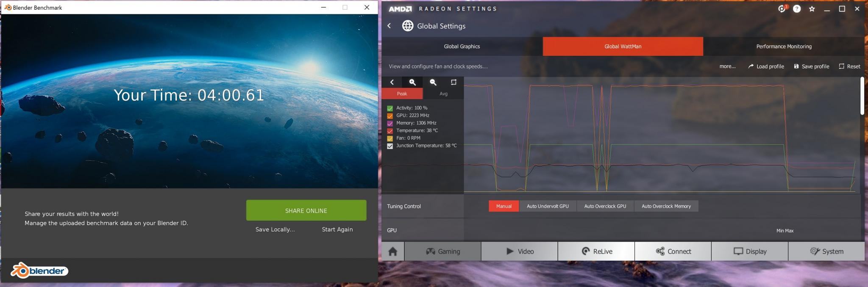868x287 pixels.
Task: Click the Blender logo in Benchmark window
Action: click(x=39, y=270)
